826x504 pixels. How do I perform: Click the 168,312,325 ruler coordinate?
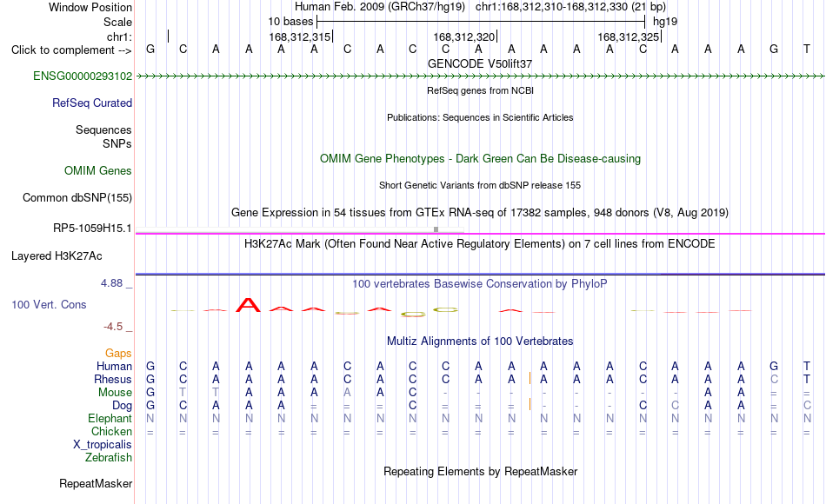click(x=629, y=36)
